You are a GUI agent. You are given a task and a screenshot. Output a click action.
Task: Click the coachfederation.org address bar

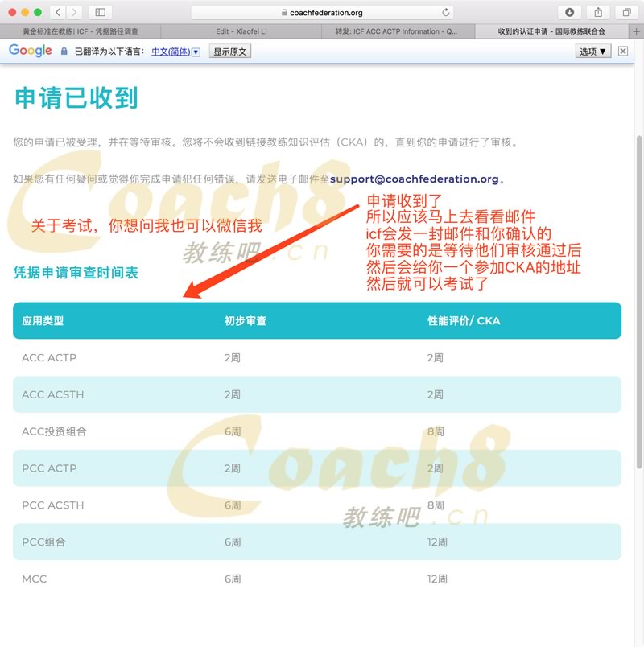coord(322,12)
